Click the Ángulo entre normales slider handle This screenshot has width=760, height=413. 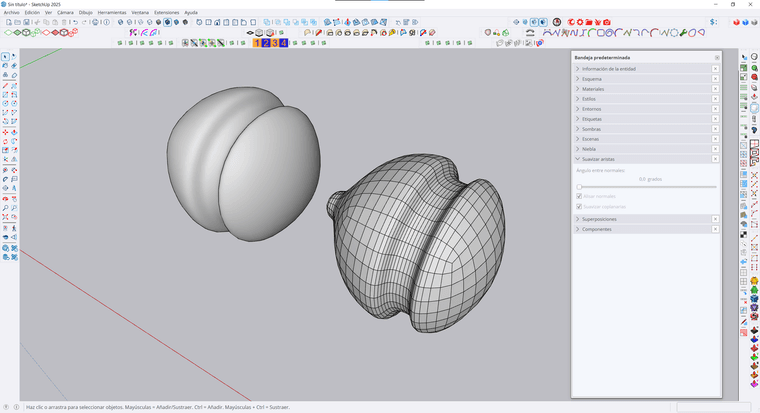pyautogui.click(x=579, y=187)
